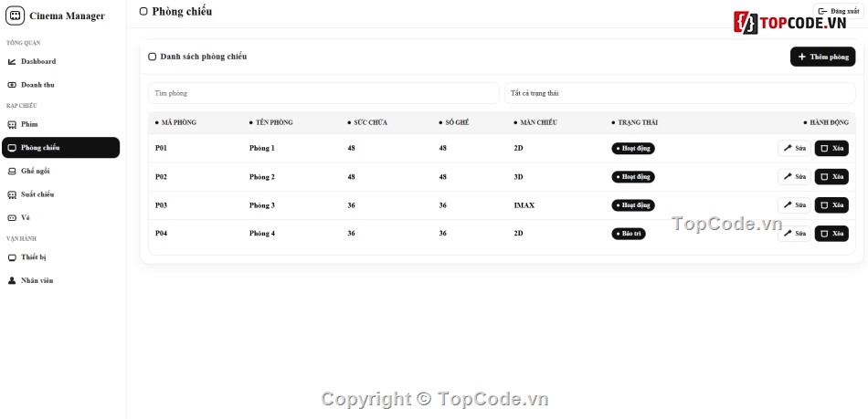The width and height of the screenshot is (868, 419).
Task: Edit room P02 with Sửa button
Action: coord(794,177)
